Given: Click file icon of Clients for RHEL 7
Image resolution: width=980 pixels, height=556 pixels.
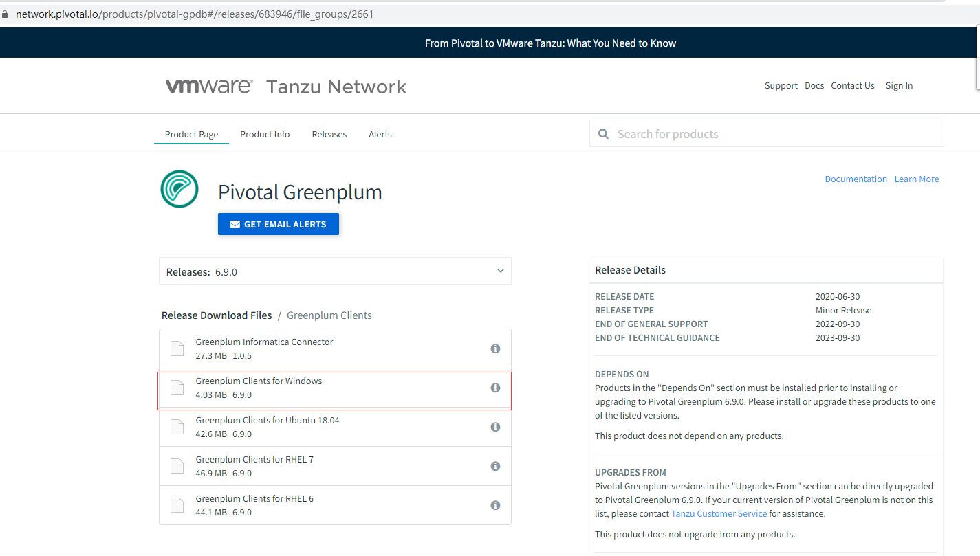Looking at the screenshot, I should [177, 466].
